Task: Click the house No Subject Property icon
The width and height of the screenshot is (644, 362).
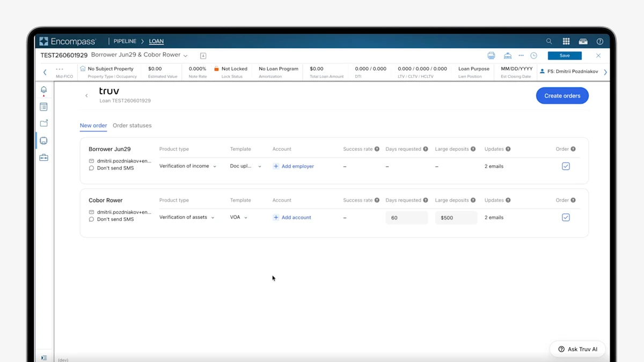Action: (x=83, y=69)
